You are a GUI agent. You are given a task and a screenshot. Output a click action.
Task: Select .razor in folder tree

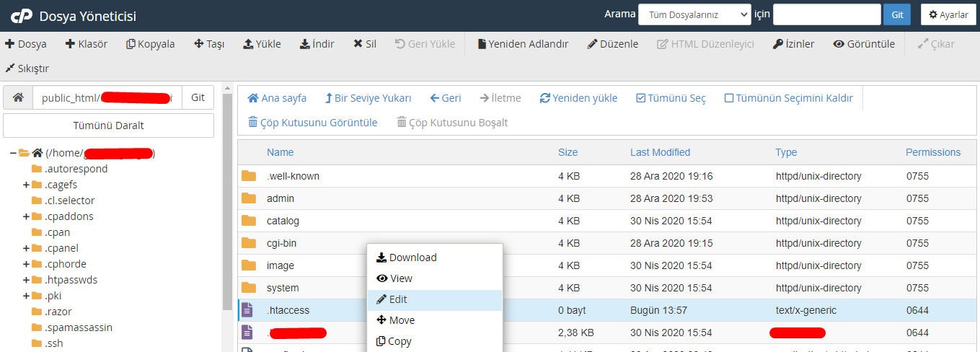pos(58,312)
